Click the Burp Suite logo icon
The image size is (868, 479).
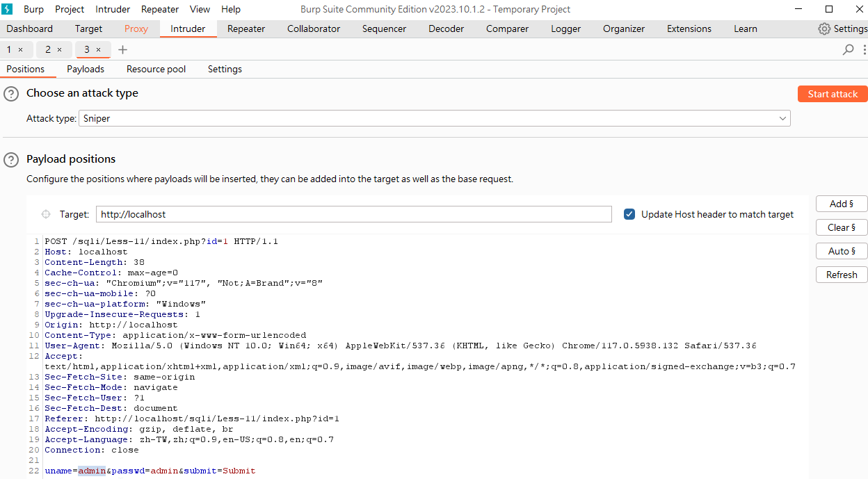tap(8, 9)
